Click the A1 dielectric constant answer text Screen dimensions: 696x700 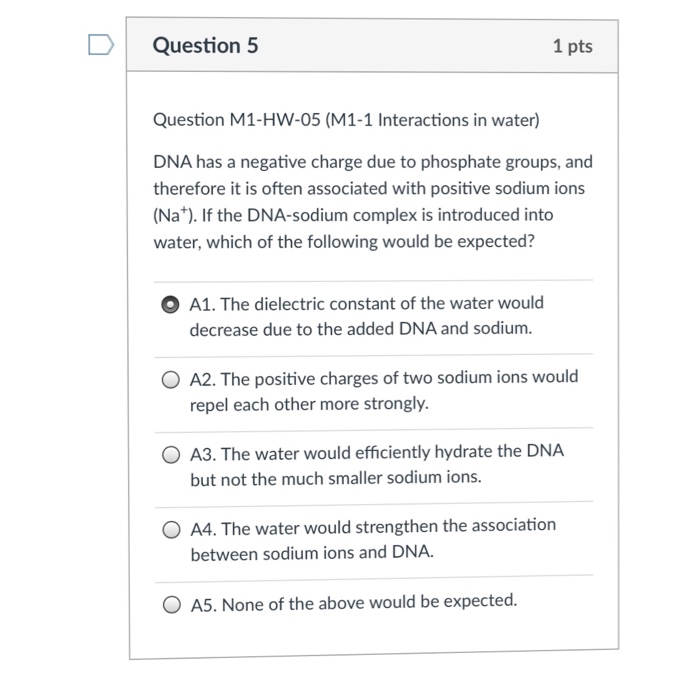point(367,316)
